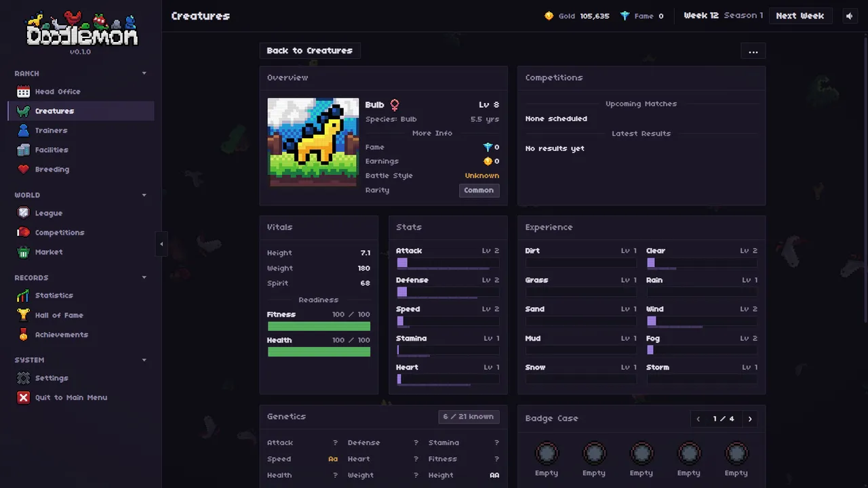Open Statistics chart icon
Screen dimensions: 868x488
[24, 296]
